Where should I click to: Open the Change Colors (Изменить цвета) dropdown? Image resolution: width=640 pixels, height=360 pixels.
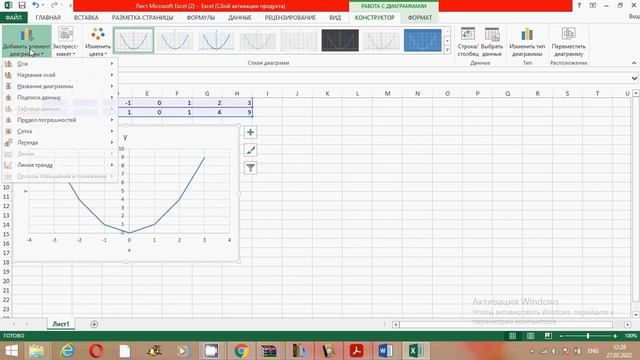coord(98,41)
